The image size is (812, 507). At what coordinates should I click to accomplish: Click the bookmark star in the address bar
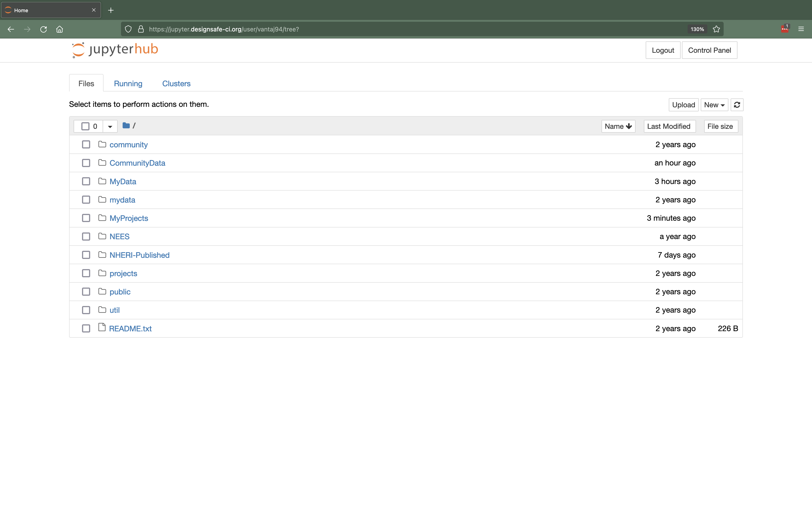click(x=716, y=29)
